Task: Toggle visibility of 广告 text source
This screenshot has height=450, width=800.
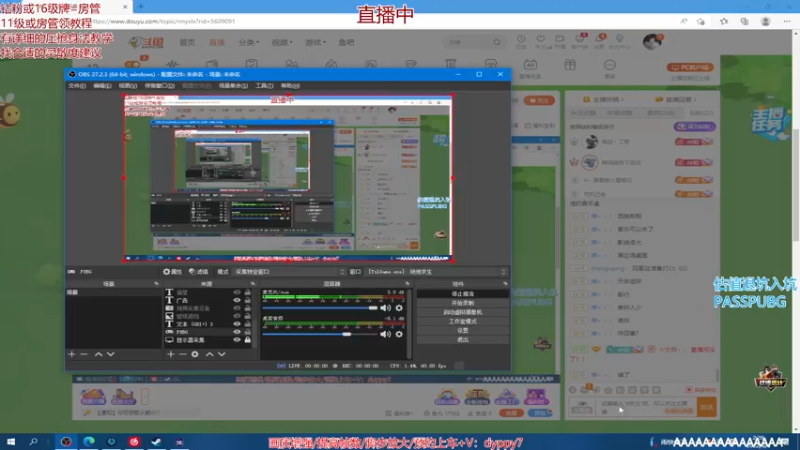Action: click(x=237, y=301)
